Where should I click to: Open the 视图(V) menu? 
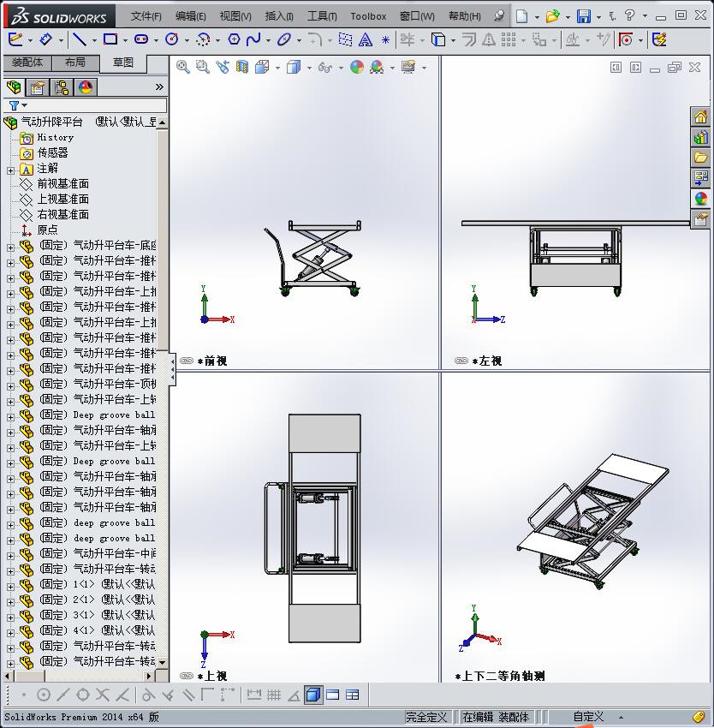coord(235,16)
